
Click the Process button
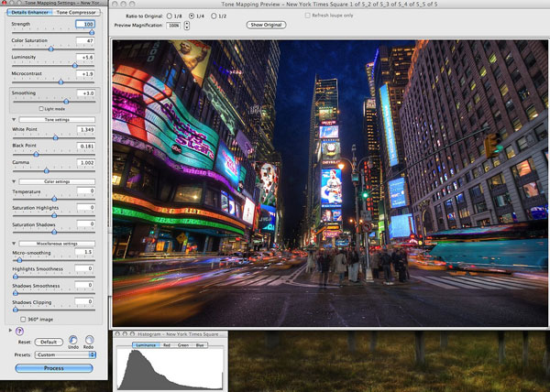[x=54, y=367]
